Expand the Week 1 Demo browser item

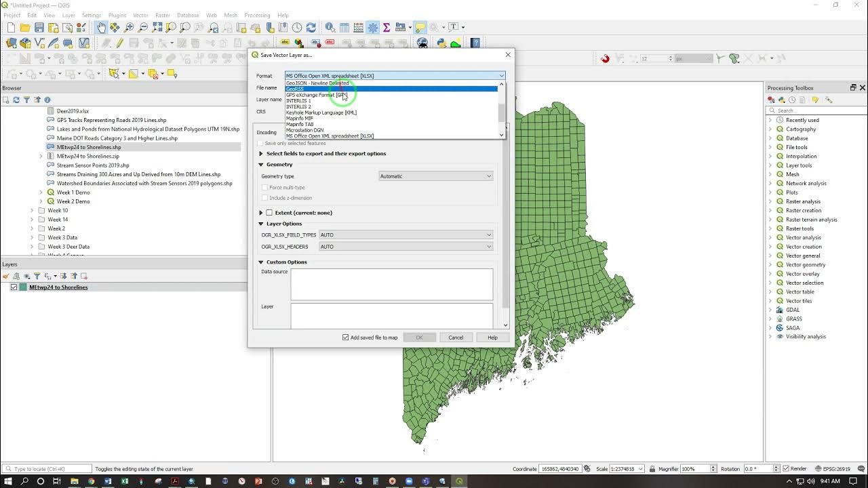click(41, 192)
